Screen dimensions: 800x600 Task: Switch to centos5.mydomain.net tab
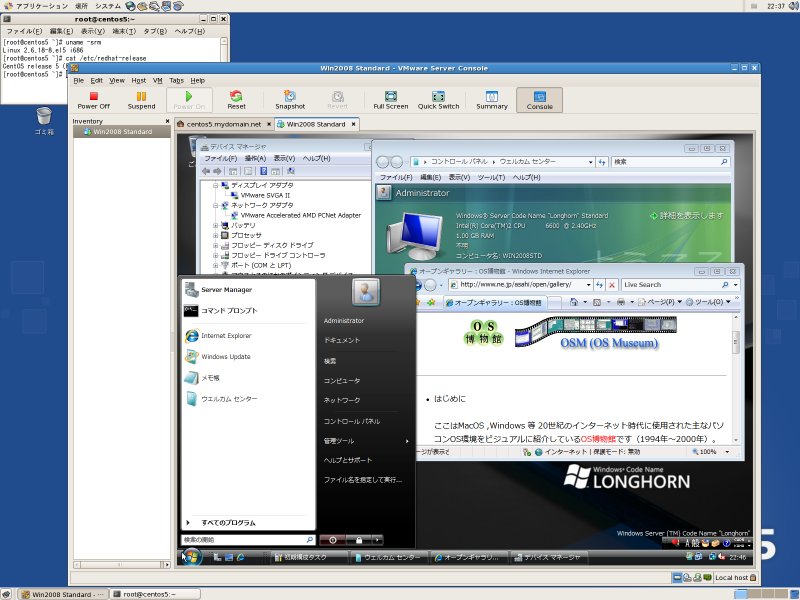[x=223, y=124]
